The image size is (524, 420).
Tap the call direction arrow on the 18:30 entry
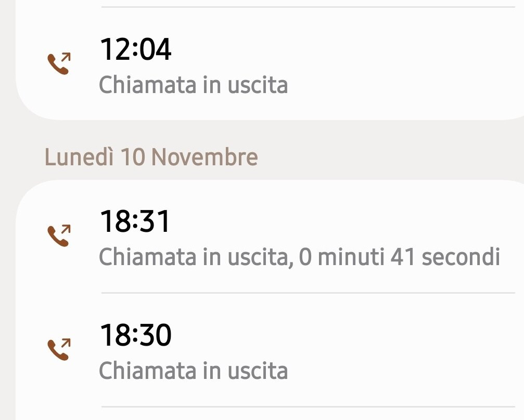(67, 342)
